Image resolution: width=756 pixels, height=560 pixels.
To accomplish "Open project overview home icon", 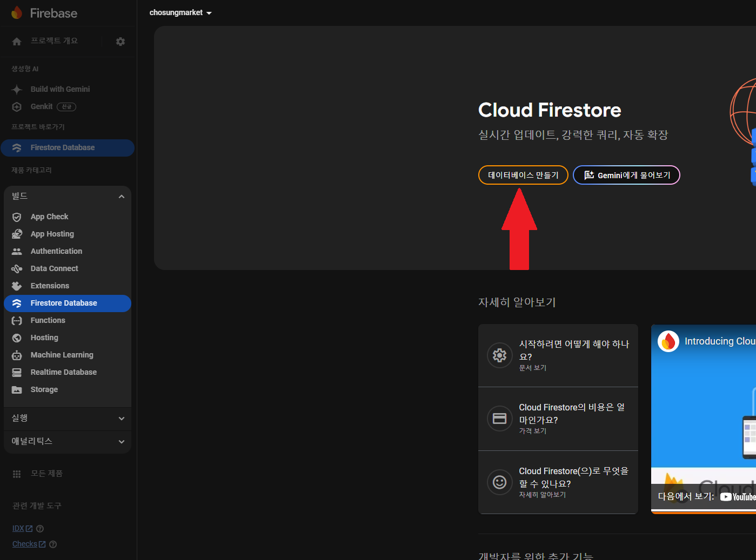I will click(17, 42).
